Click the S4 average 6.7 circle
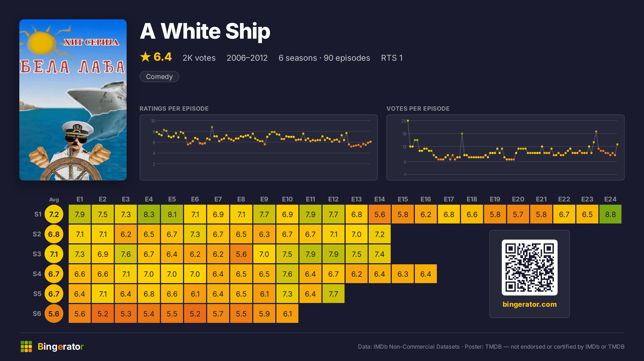This screenshot has height=361, width=644. point(54,274)
